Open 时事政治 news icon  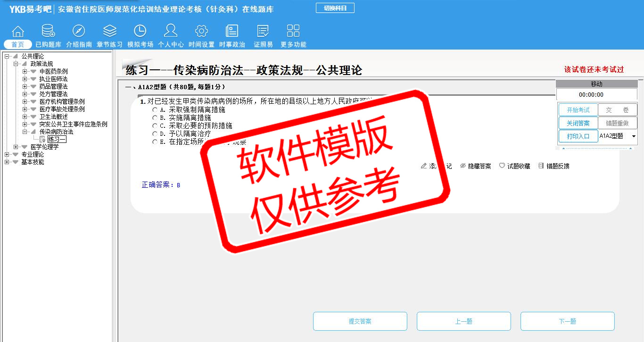232,32
